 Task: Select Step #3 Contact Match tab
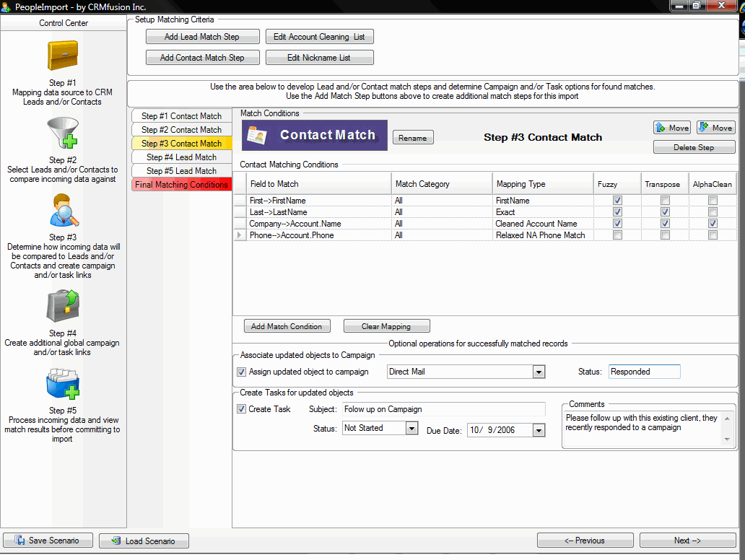click(181, 144)
